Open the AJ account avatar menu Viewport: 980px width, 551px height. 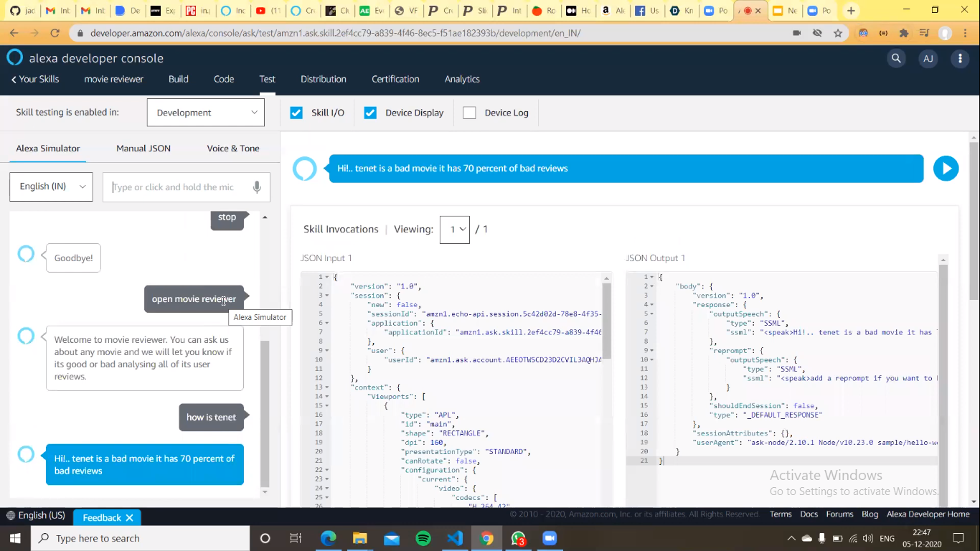(928, 58)
